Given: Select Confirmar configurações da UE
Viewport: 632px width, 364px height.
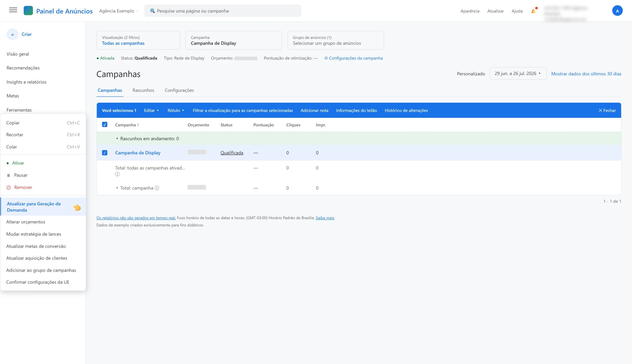Looking at the screenshot, I should coord(43,282).
